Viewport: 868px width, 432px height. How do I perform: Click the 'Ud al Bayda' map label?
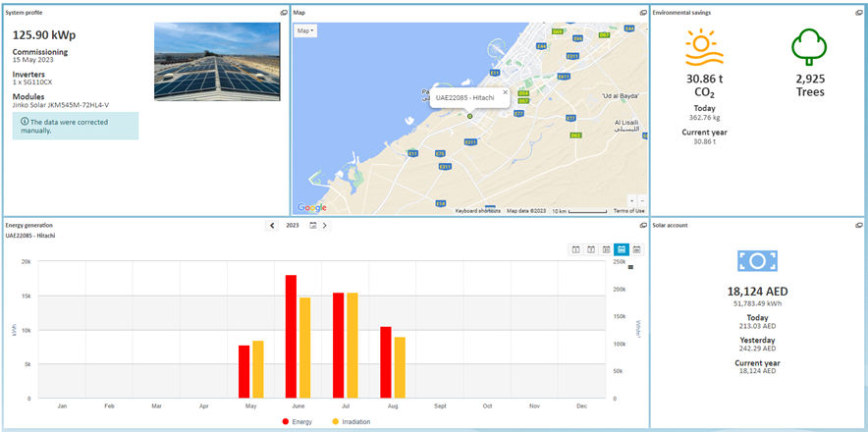[x=621, y=96]
